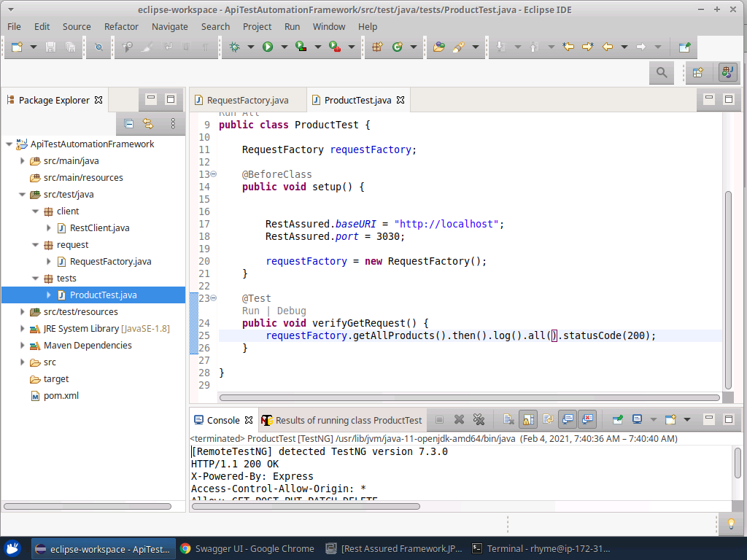The width and height of the screenshot is (747, 560).
Task: Enable Scroll Lock in the Console view
Action: (527, 419)
